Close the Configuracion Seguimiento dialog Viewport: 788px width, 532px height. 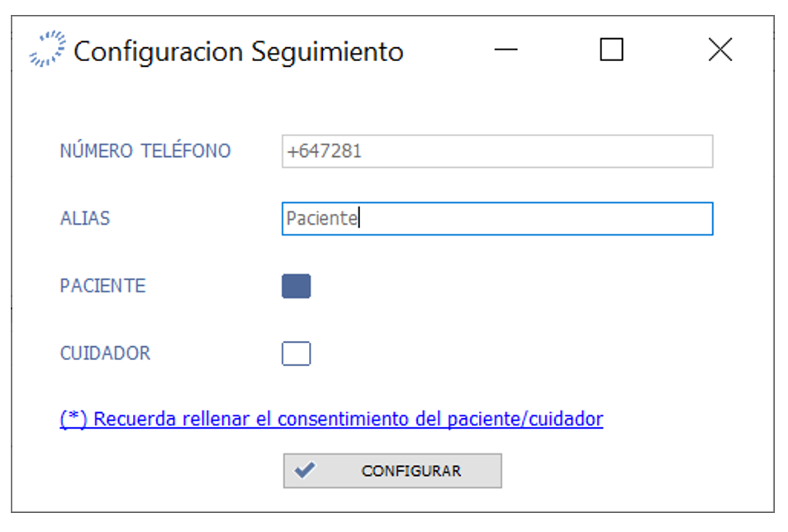click(x=720, y=50)
